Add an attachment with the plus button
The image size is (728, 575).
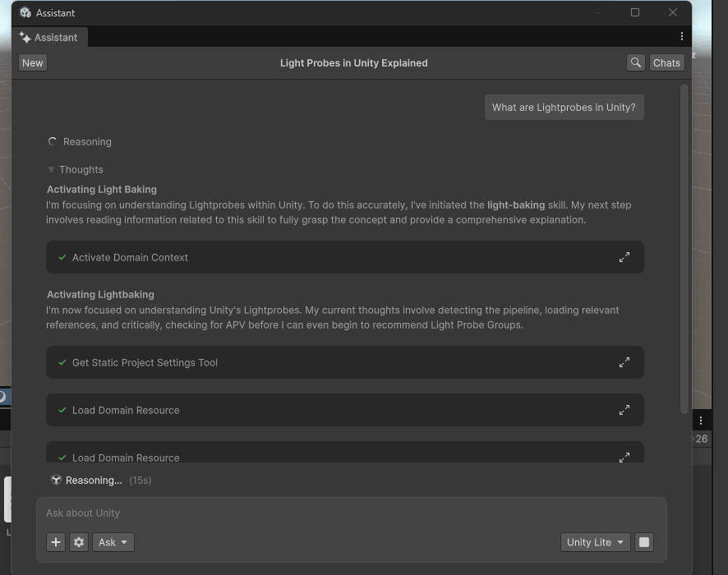[x=56, y=542]
